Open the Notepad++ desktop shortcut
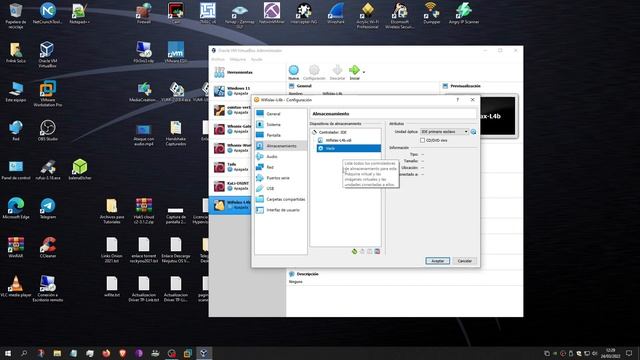The image size is (640, 360). click(x=79, y=13)
